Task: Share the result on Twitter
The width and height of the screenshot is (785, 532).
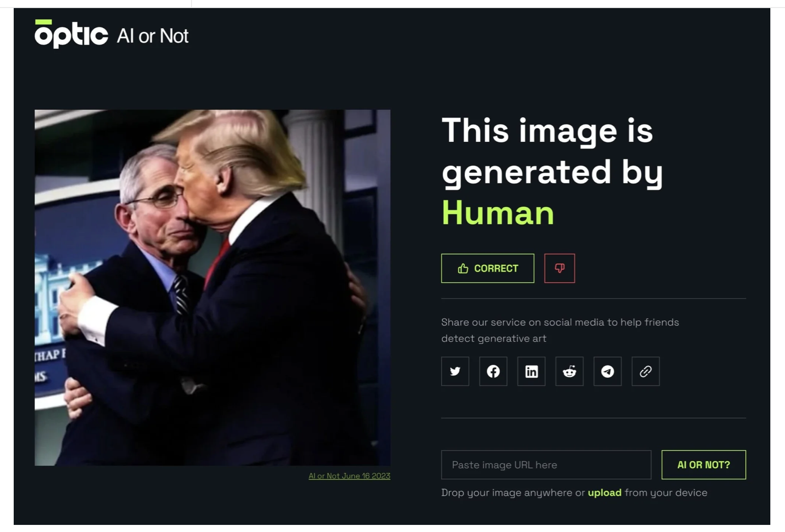Action: point(455,371)
